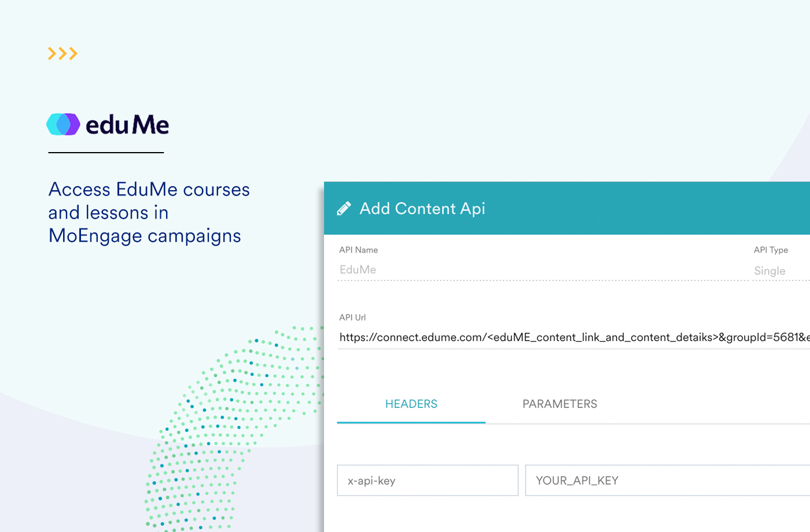Viewport: 810px width, 532px height.
Task: Select the EduMe API Name value
Action: point(358,269)
